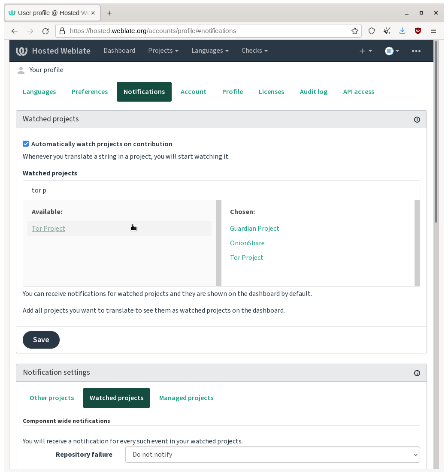The width and height of the screenshot is (448, 476).
Task: Click the Guardian Project link under Chosen
Action: click(254, 228)
